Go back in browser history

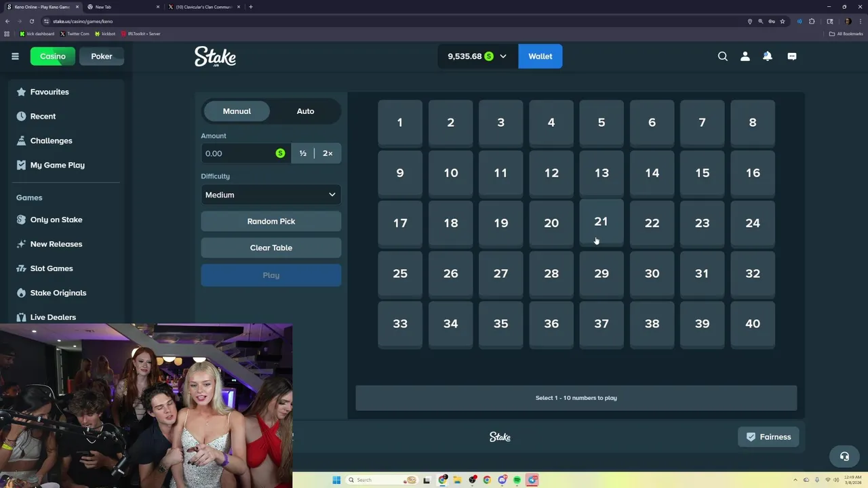pyautogui.click(x=7, y=21)
